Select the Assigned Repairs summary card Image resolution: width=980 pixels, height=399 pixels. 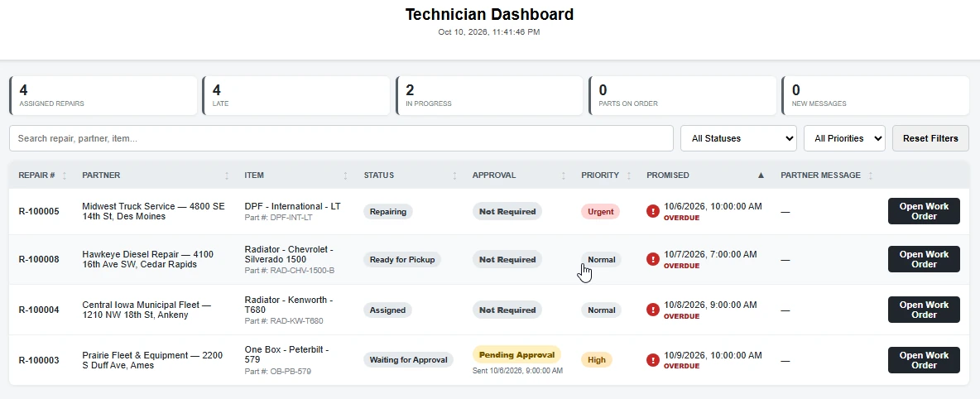pyautogui.click(x=103, y=96)
